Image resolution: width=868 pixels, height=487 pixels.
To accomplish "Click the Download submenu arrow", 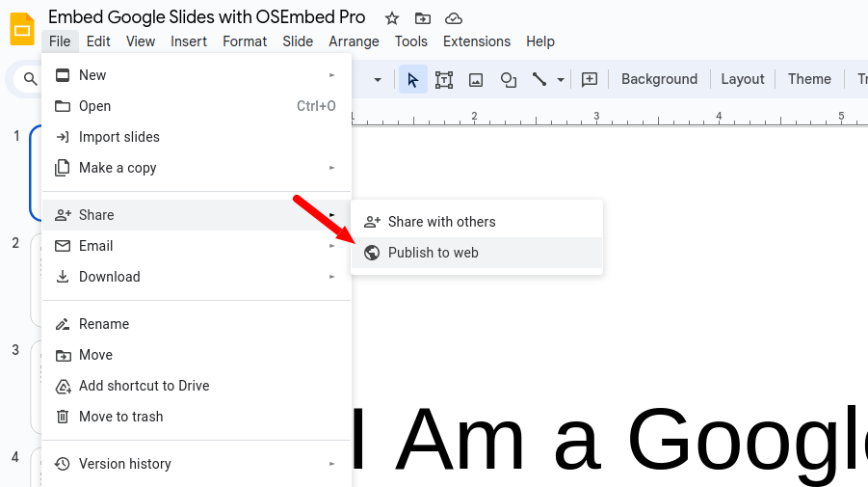I will [x=331, y=277].
